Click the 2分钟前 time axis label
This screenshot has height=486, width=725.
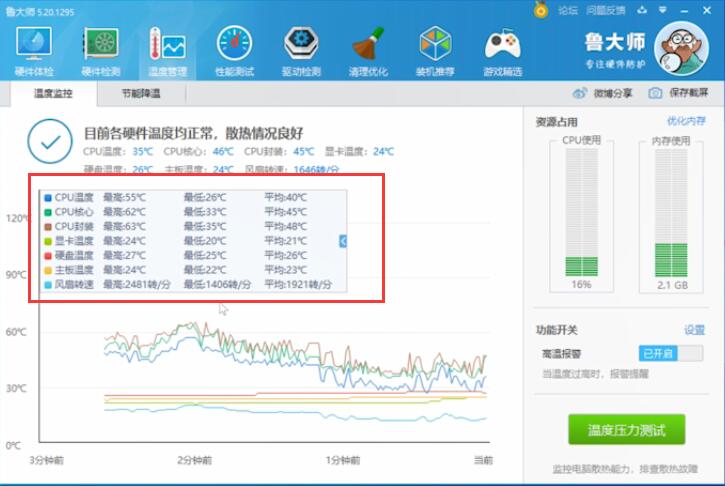[x=195, y=461]
